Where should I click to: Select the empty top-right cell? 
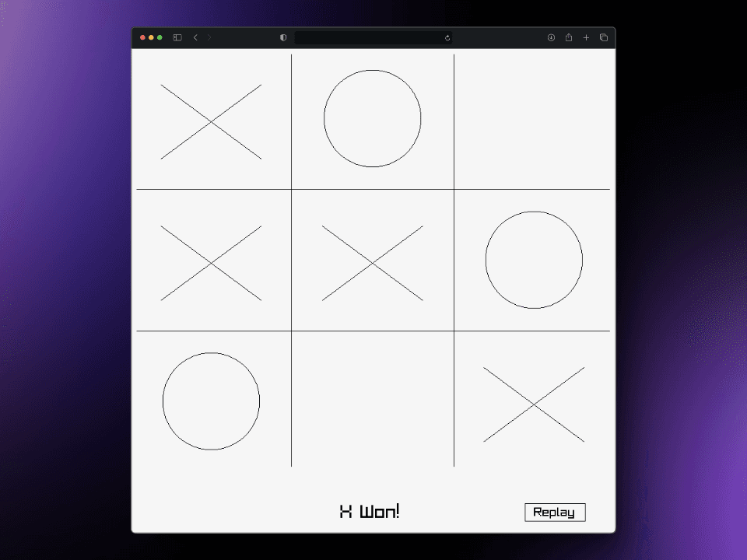534,118
